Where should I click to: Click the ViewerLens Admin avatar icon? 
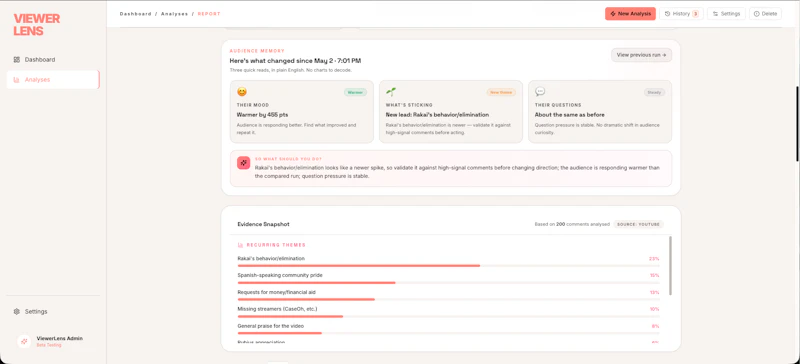(24, 341)
